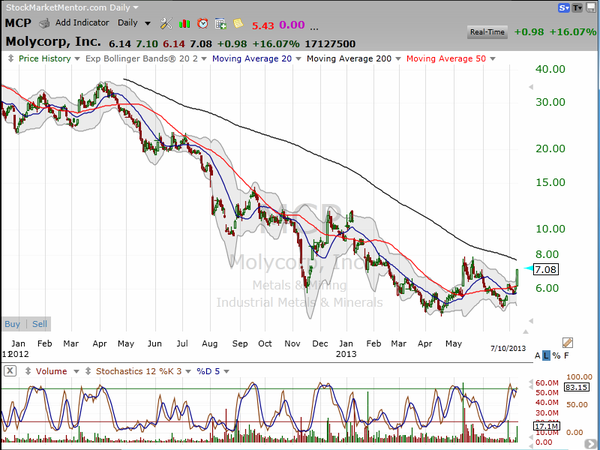
Task: Expand Moving Average 200 options
Action: pyautogui.click(x=398, y=59)
